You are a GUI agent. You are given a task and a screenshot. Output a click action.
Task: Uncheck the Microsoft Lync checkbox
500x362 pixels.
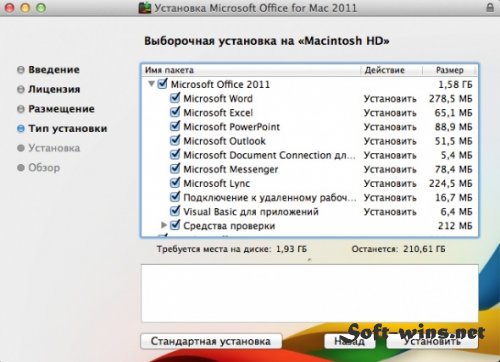(x=175, y=183)
